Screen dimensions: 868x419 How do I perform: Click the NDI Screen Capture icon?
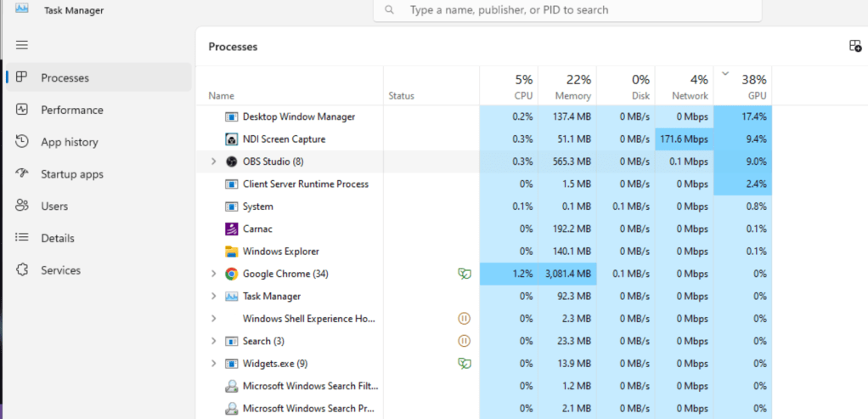tap(231, 139)
